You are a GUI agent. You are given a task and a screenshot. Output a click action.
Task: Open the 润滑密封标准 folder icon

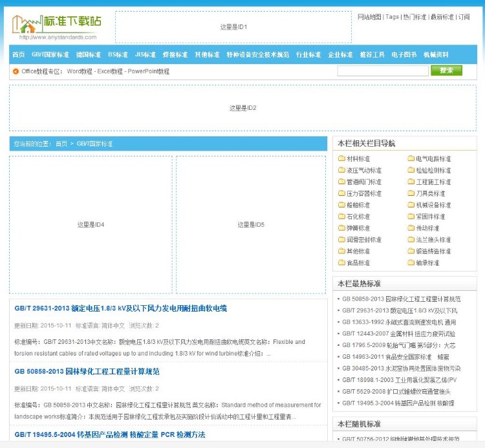[341, 240]
